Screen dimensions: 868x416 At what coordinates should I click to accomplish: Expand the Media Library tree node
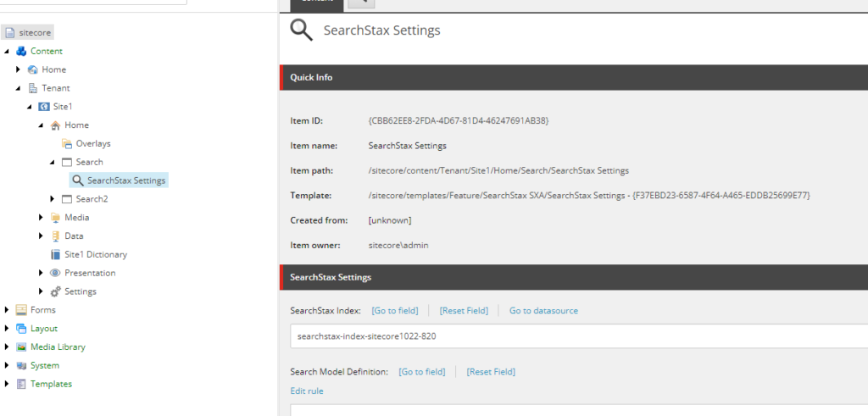click(x=7, y=347)
